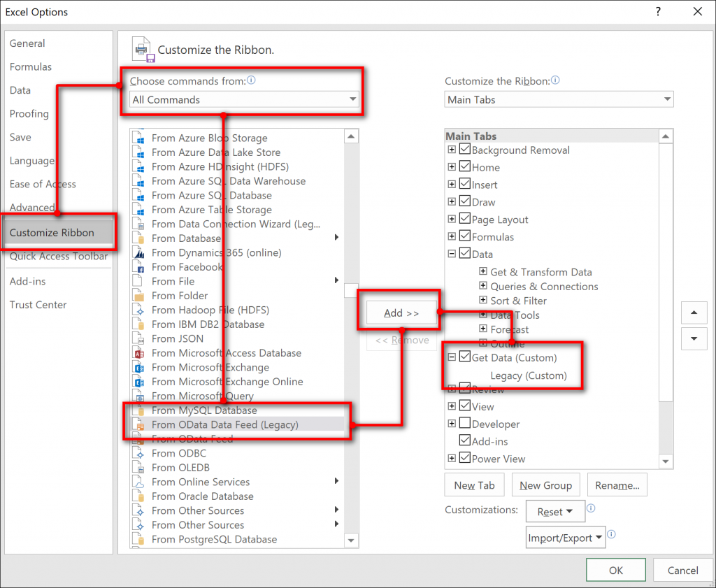This screenshot has width=716, height=588.
Task: Click the From ODBC icon
Action: [138, 453]
